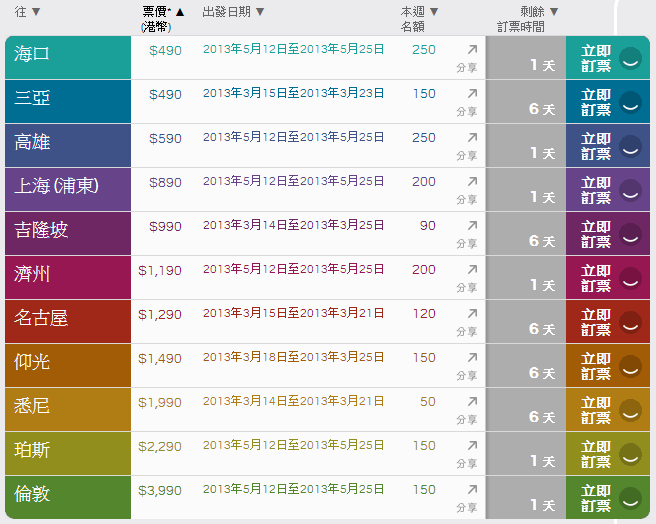Click the smiley icon beside 上海 (浦東) booking
The height and width of the screenshot is (524, 656).
click(x=630, y=189)
